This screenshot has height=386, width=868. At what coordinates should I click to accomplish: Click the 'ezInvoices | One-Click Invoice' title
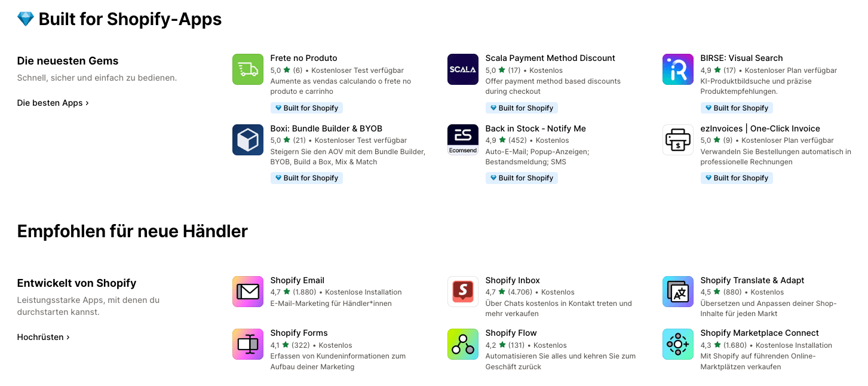[x=760, y=128]
